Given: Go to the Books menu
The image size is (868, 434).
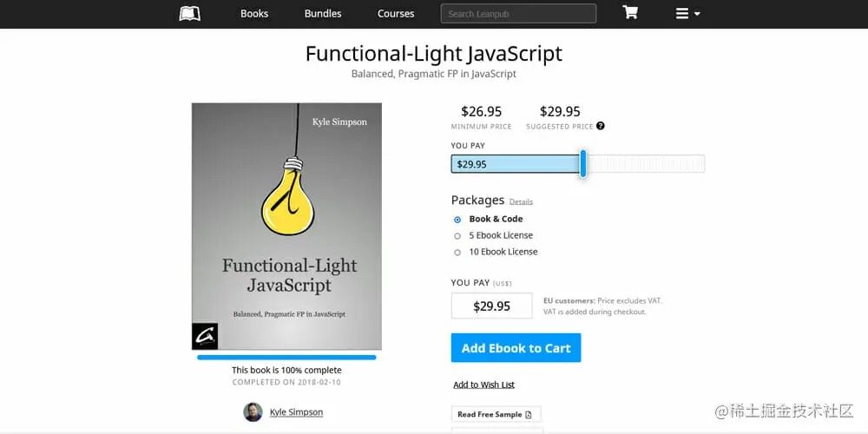Looking at the screenshot, I should point(254,14).
